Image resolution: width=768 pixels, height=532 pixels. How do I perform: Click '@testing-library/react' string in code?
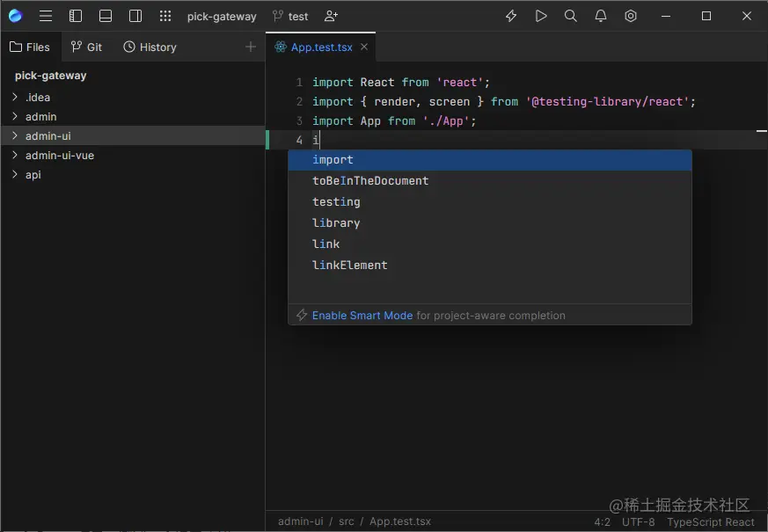[607, 101]
